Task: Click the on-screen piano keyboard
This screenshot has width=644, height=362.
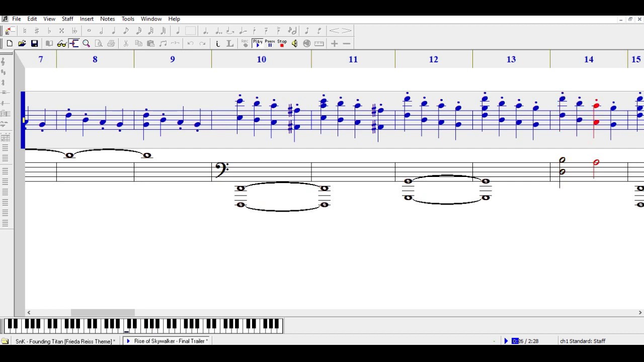Action: point(144,325)
